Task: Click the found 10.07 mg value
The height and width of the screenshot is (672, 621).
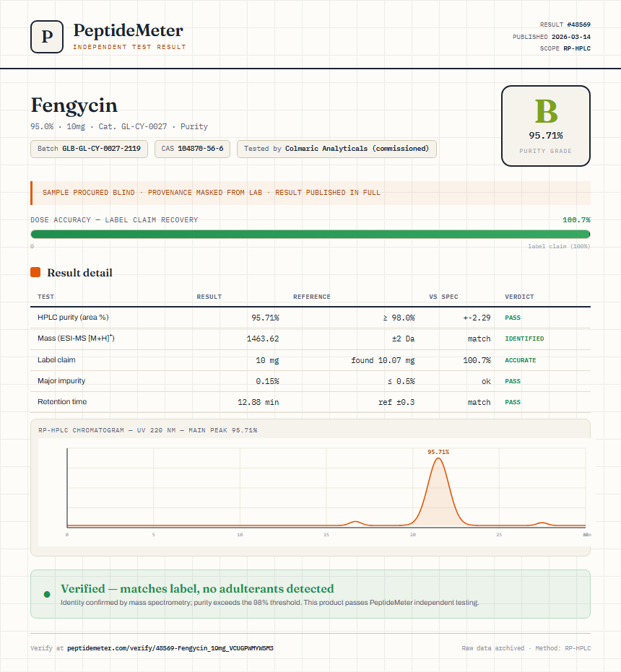Action: pyautogui.click(x=383, y=360)
